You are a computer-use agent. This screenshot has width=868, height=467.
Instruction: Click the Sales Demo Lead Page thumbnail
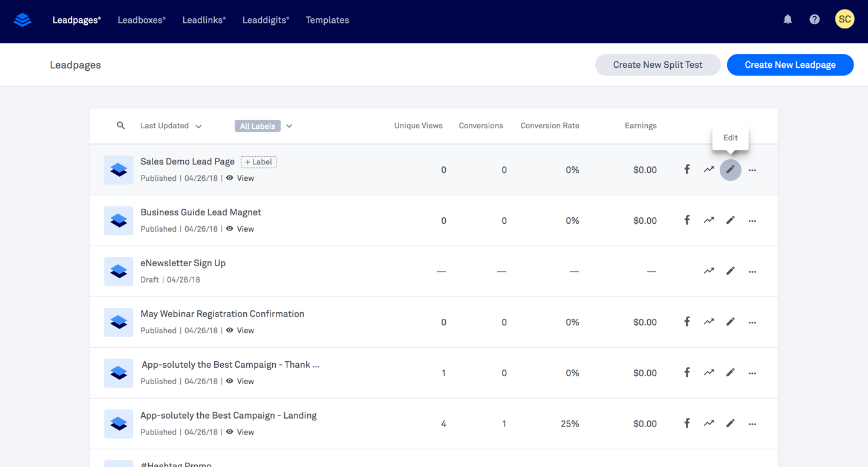coord(119,170)
